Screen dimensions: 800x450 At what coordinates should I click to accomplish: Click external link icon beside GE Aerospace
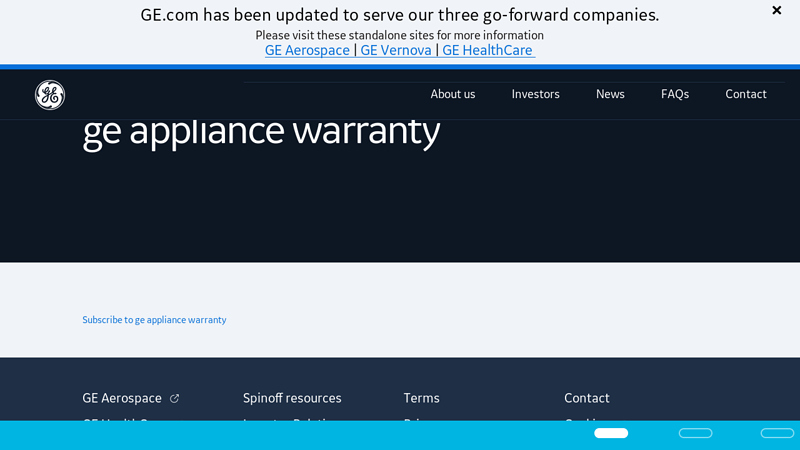point(174,398)
